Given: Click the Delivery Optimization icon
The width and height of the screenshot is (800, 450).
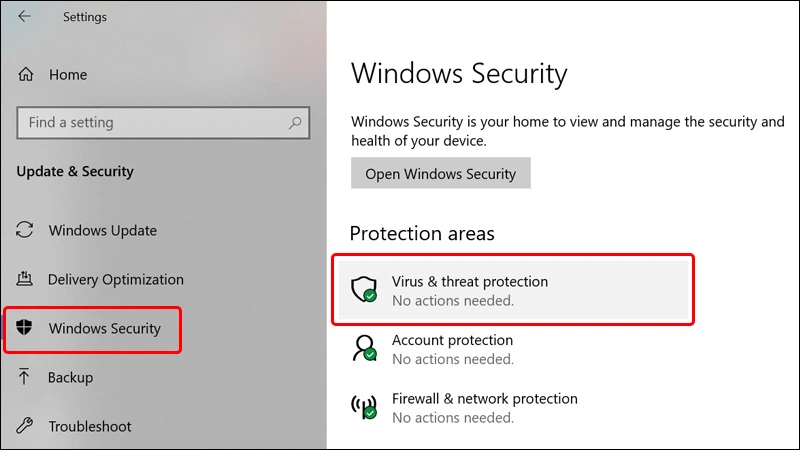Looking at the screenshot, I should [x=26, y=280].
